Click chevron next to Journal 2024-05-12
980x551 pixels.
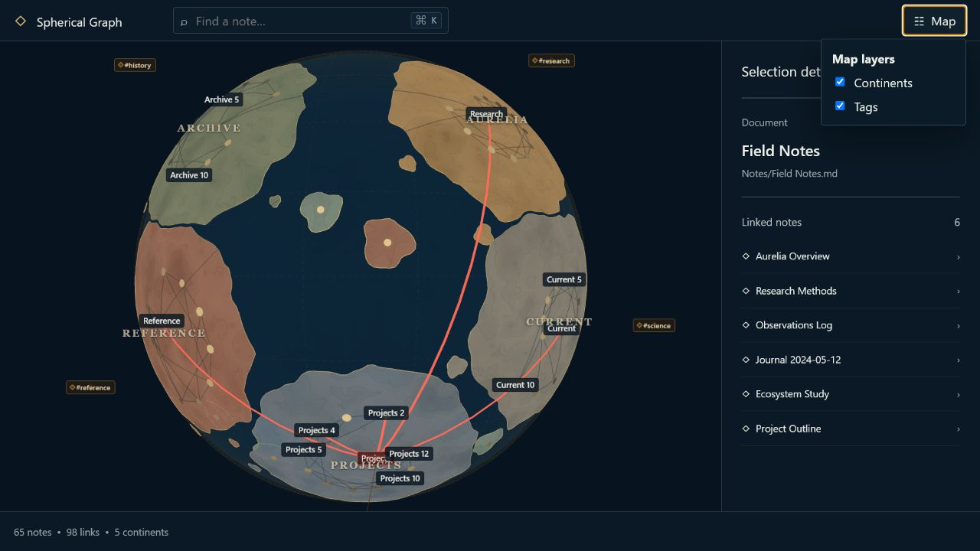click(958, 360)
